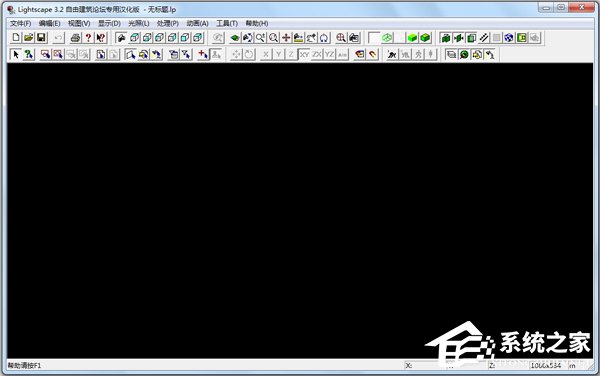Select the arrow pointer selection tool

point(16,54)
